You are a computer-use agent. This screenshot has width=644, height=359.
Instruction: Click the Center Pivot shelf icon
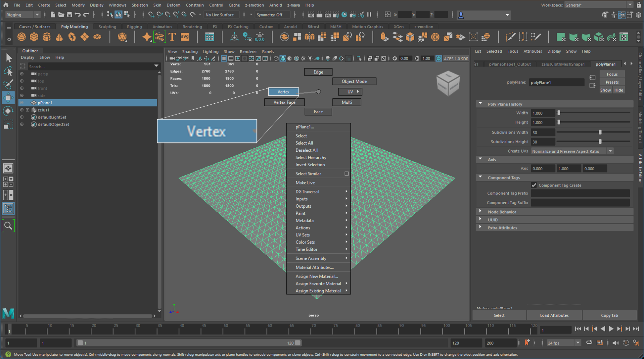click(x=234, y=37)
